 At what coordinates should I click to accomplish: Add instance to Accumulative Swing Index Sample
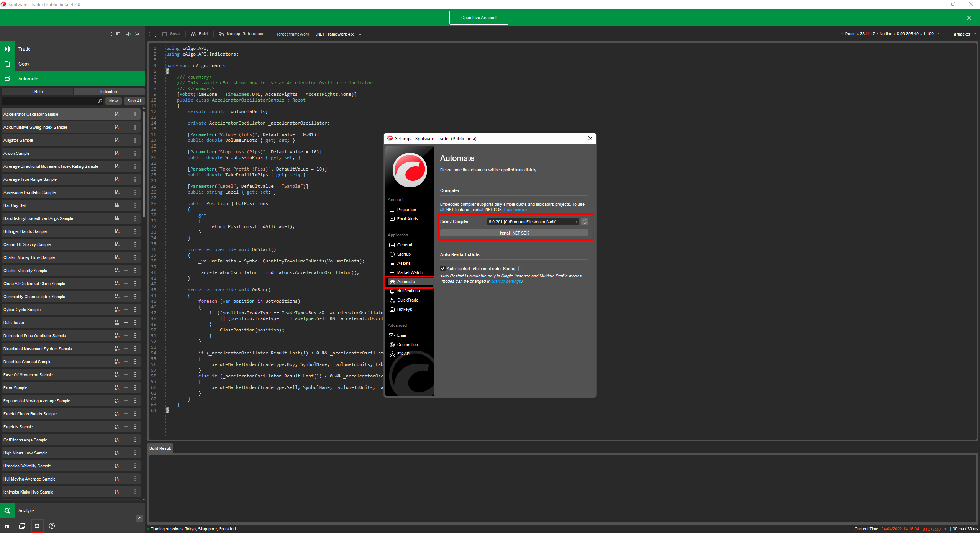tap(126, 127)
